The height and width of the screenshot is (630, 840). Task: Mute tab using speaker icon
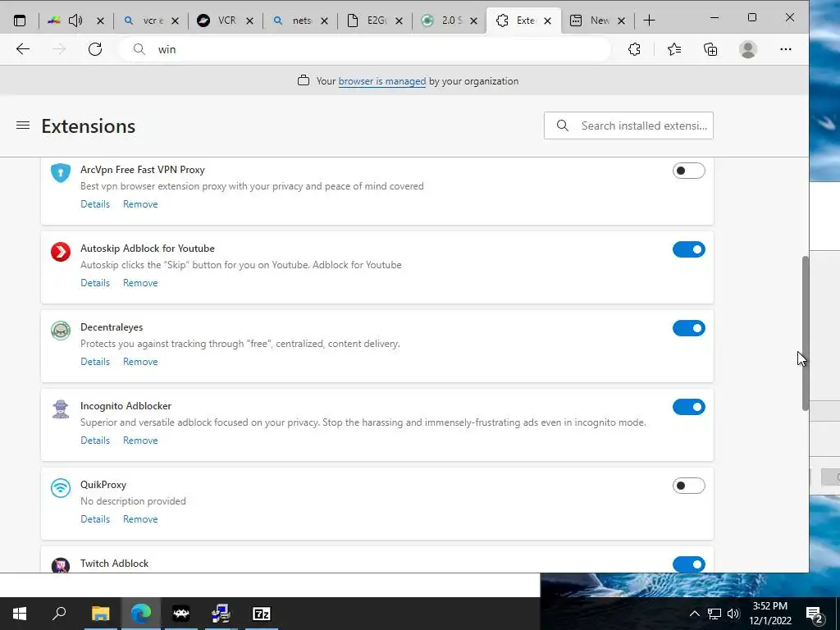[75, 21]
